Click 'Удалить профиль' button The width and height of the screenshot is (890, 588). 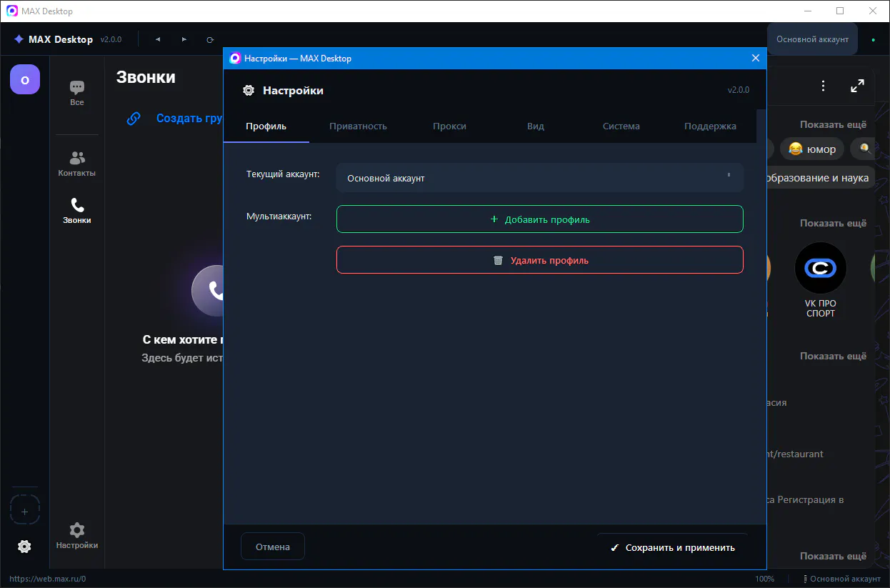[540, 260]
